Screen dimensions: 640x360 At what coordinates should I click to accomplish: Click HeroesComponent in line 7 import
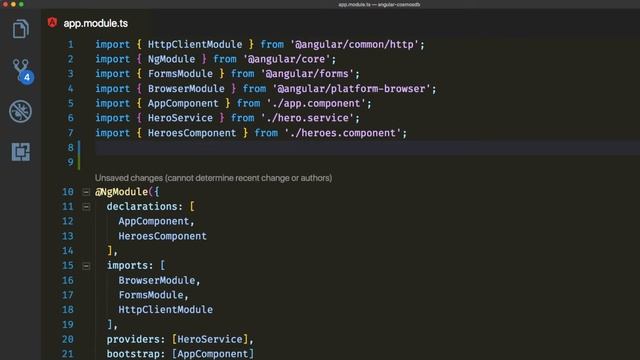coord(192,133)
